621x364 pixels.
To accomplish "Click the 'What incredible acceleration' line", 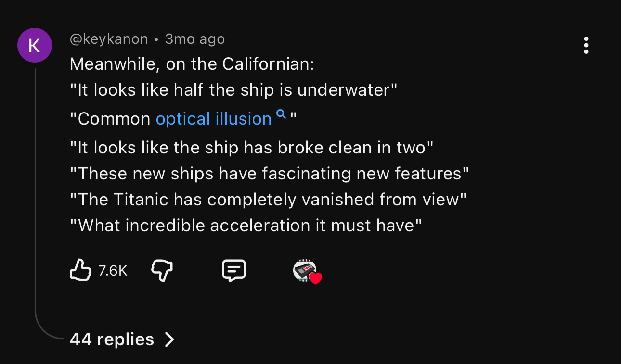I will (246, 226).
